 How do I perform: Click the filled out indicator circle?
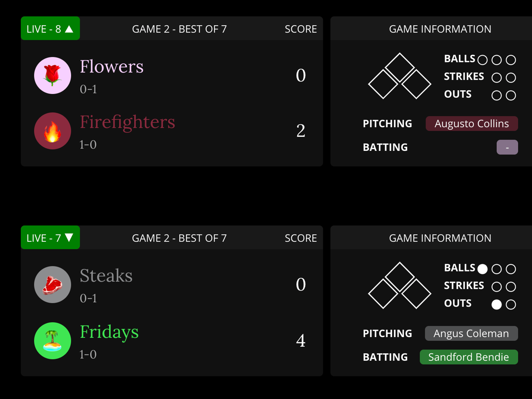pyautogui.click(x=496, y=305)
